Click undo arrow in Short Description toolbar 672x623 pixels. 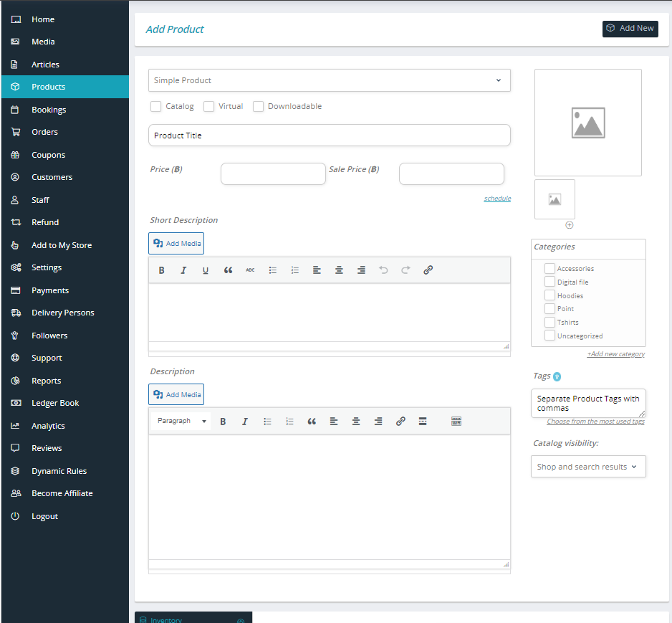click(x=383, y=270)
